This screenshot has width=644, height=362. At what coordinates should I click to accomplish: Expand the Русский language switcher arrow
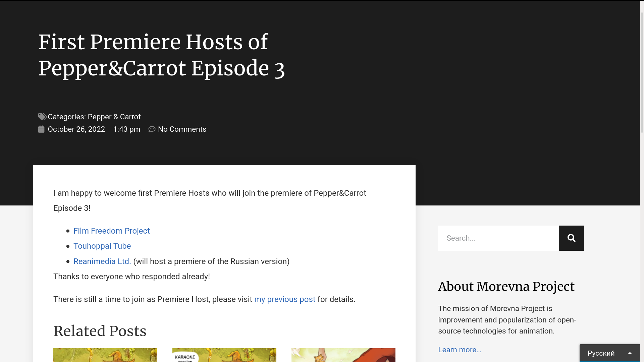630,353
